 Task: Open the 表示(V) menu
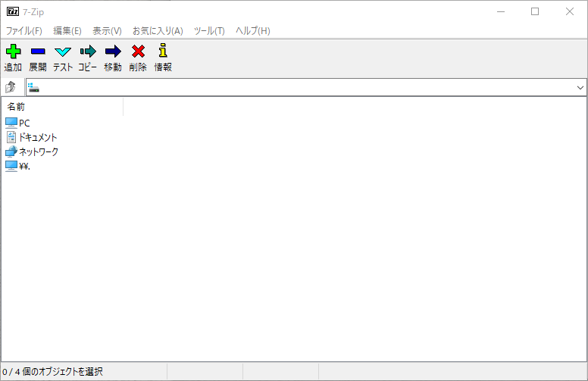pos(107,31)
